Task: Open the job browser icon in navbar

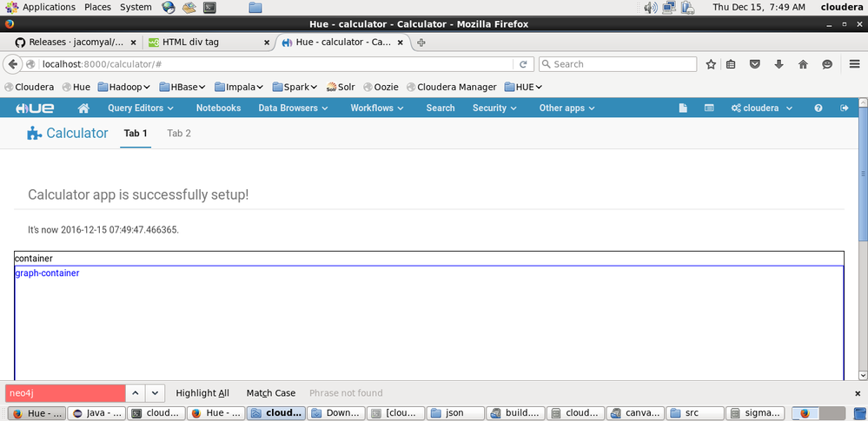Action: (x=709, y=108)
